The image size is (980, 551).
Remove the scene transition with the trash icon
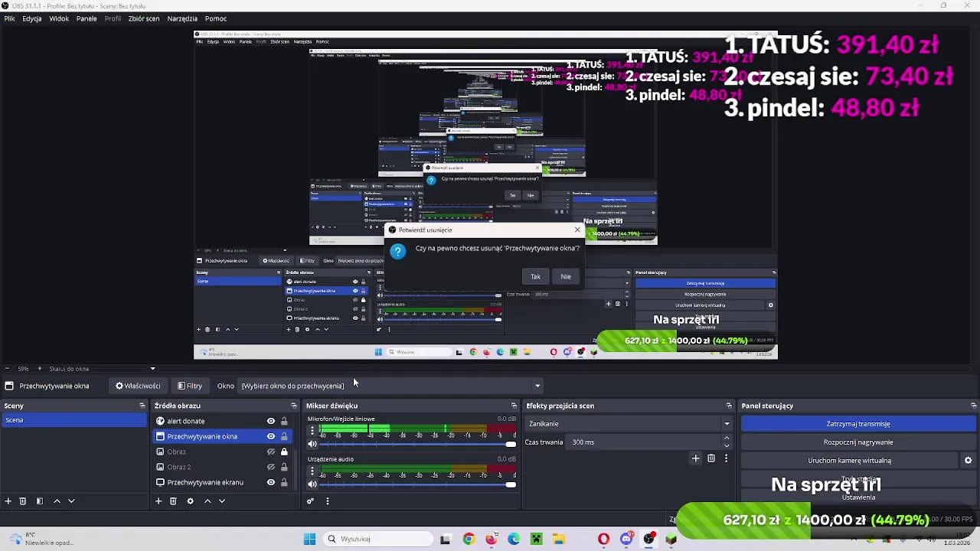tap(711, 458)
